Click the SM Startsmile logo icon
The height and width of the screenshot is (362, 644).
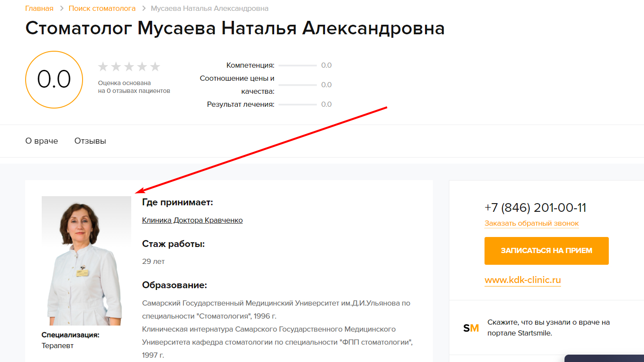471,328
